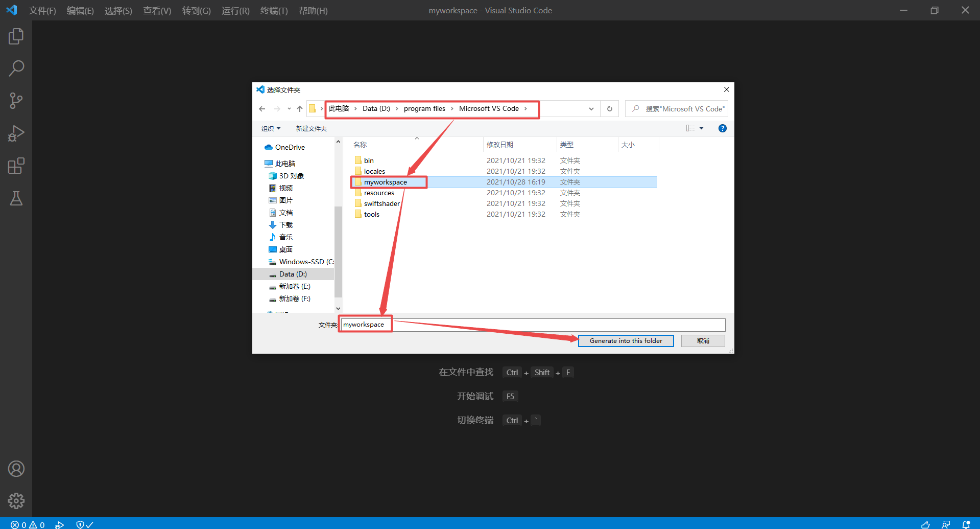Viewport: 980px width, 529px height.
Task: Open the 运行(R) menu
Action: point(235,11)
